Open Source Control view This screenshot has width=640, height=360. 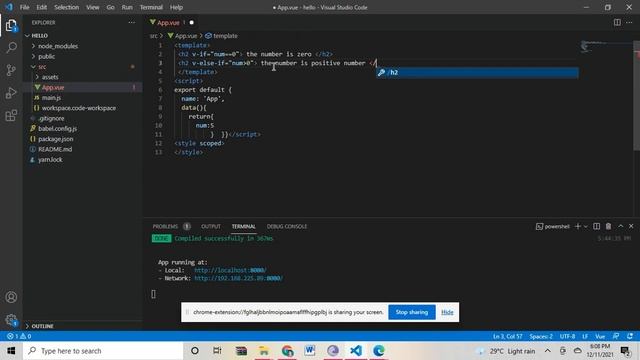(x=11, y=70)
